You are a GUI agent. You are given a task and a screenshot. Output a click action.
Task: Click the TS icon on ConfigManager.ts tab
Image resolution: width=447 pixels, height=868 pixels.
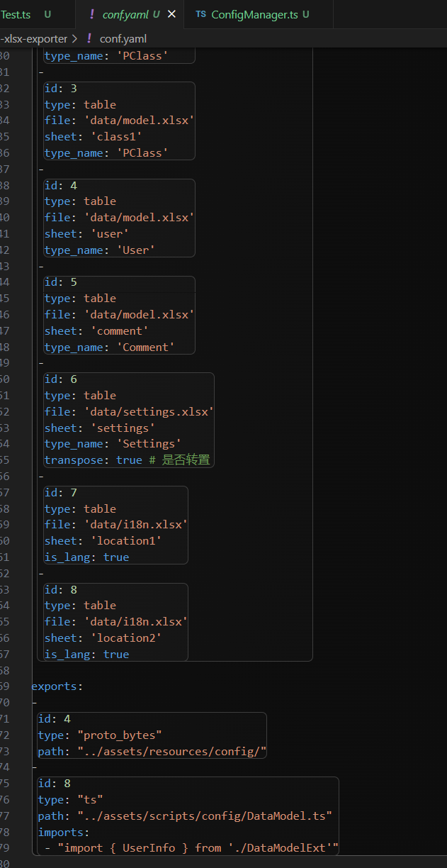[x=201, y=14]
